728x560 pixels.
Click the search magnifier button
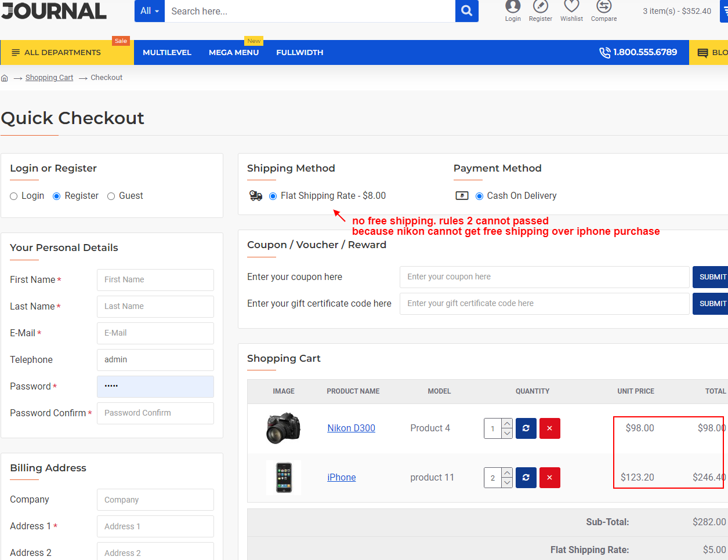(x=466, y=11)
